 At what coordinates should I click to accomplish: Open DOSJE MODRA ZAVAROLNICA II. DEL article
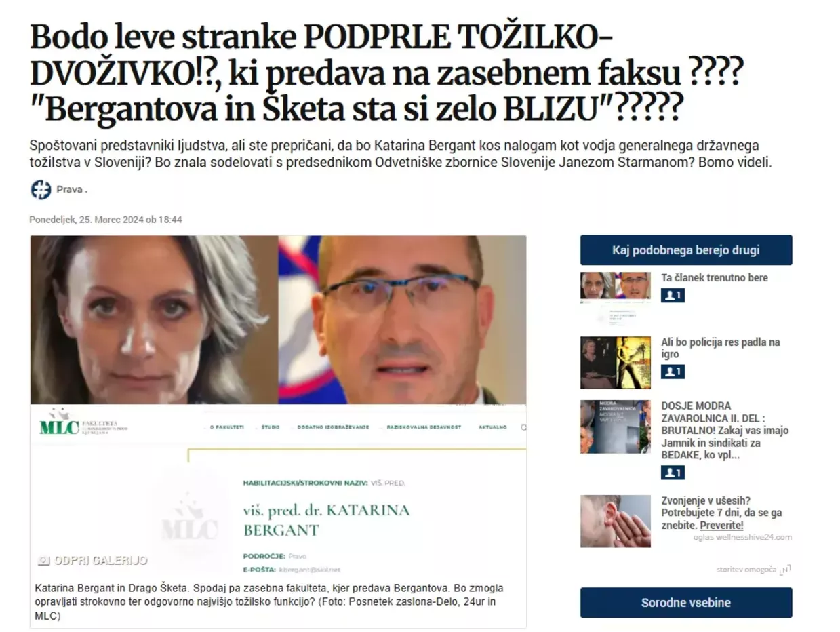tap(725, 431)
